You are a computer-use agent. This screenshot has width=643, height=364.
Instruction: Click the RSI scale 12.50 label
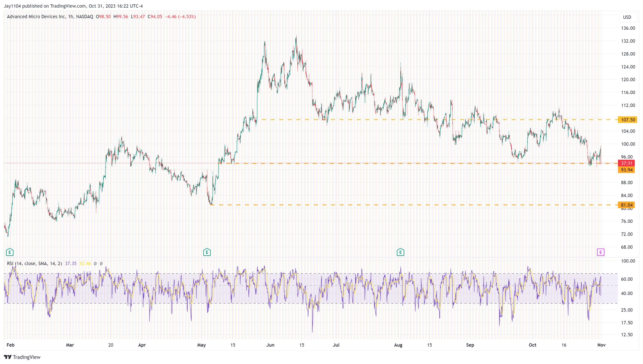627,335
